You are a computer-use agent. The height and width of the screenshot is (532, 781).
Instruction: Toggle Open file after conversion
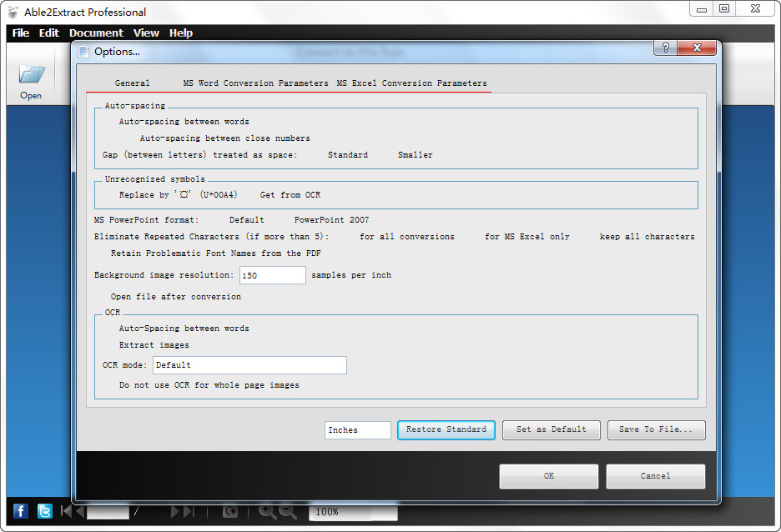tap(175, 297)
